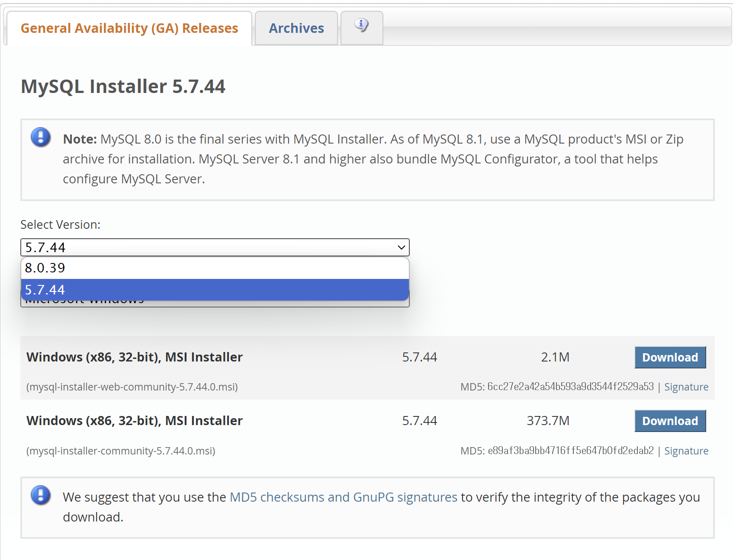Open MD5 checksums and GnuPG signatures link
The image size is (733, 560).
point(343,497)
